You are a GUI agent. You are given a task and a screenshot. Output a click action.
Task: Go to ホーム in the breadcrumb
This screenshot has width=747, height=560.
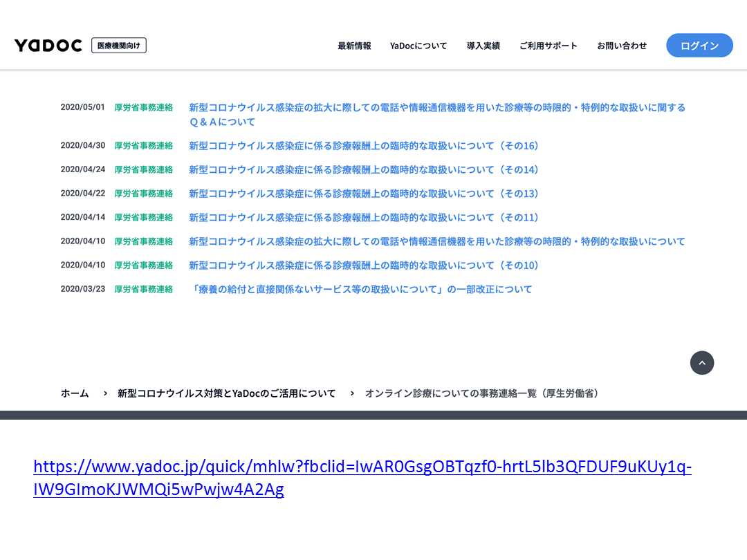click(x=75, y=393)
